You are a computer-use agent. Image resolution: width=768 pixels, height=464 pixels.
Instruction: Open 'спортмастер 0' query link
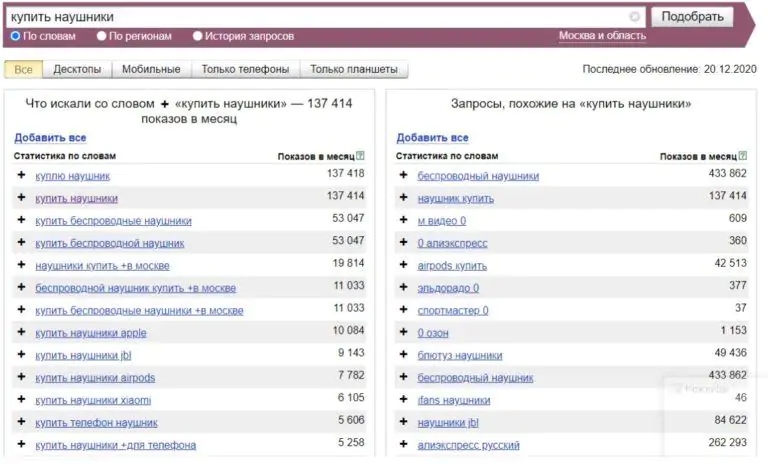tap(453, 311)
